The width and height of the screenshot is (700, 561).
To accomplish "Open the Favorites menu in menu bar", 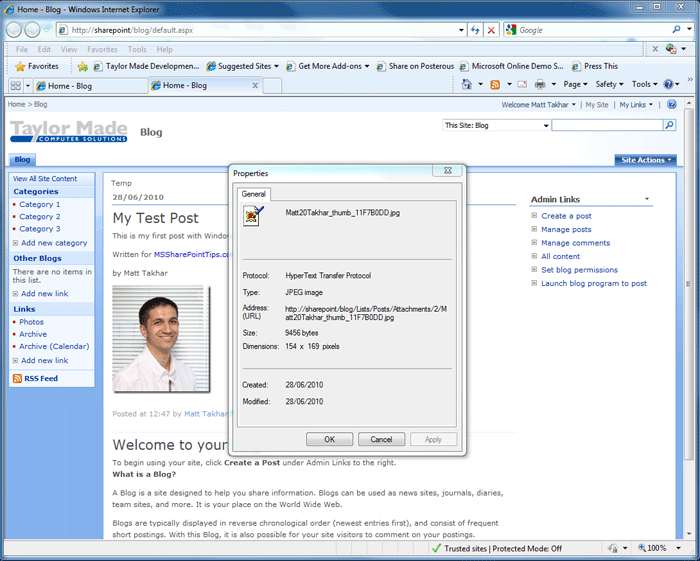I will pos(102,50).
